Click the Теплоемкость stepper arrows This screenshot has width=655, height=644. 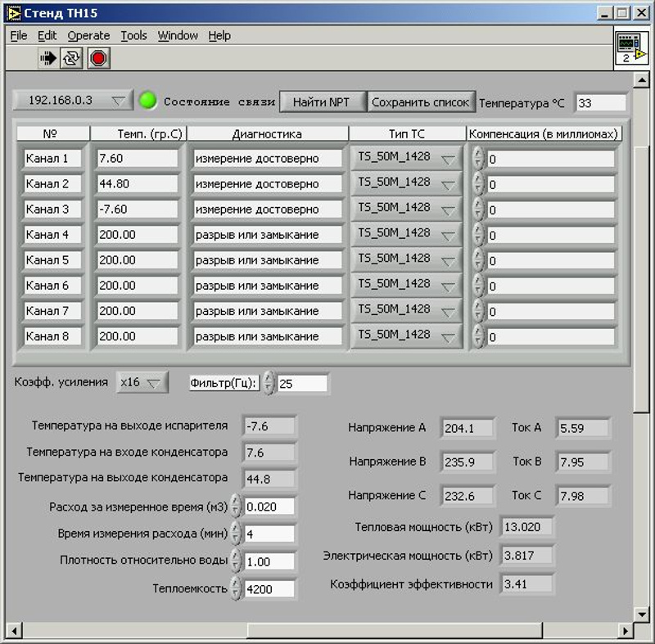point(237,588)
